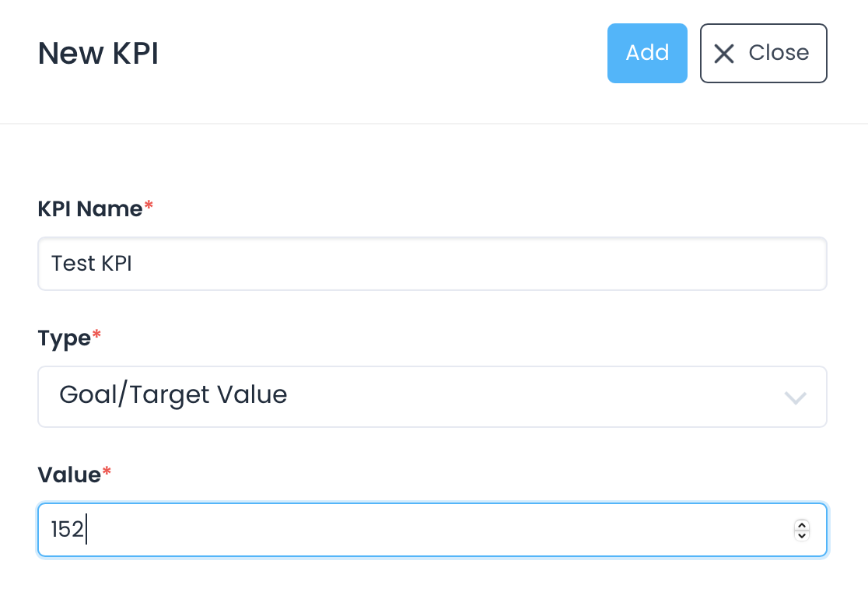Open the Type dropdown

(x=432, y=396)
